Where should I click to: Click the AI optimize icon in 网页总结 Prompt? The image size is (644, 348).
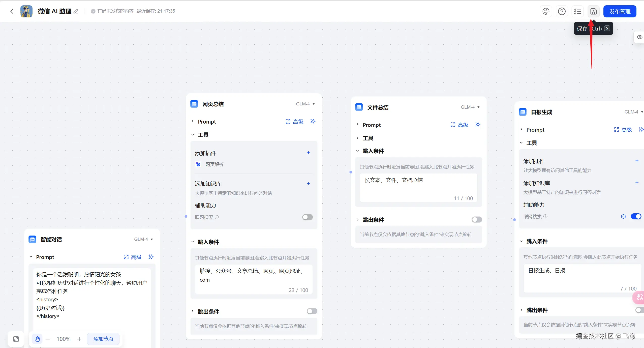(x=313, y=122)
